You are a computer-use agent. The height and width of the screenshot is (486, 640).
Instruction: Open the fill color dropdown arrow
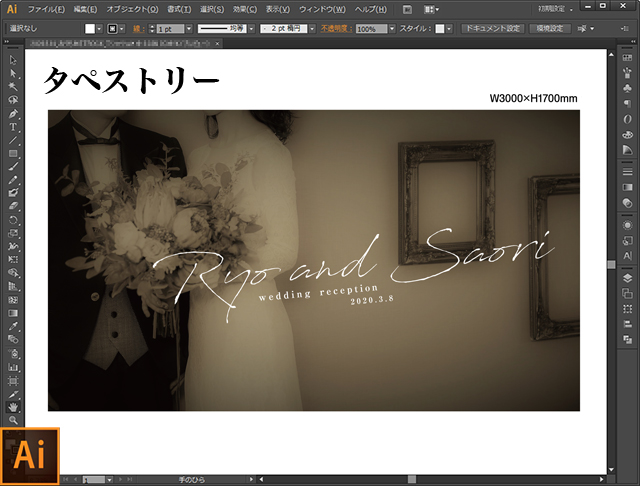99,29
